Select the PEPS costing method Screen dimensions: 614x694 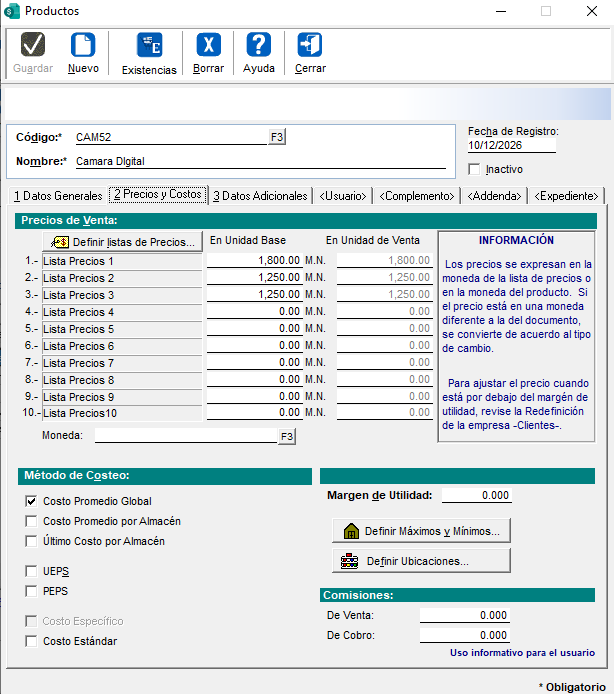tap(31, 591)
